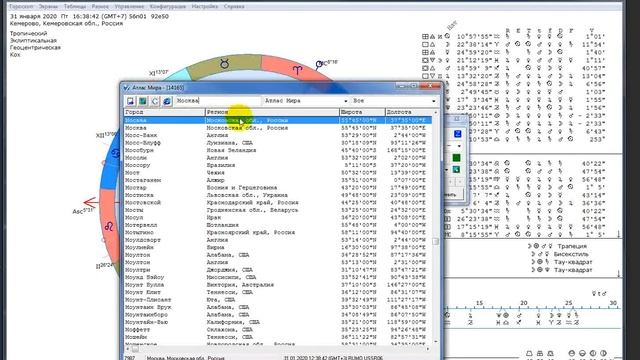Select the Чехия row
Viewport: 640px width, 360px height.
click(x=278, y=173)
